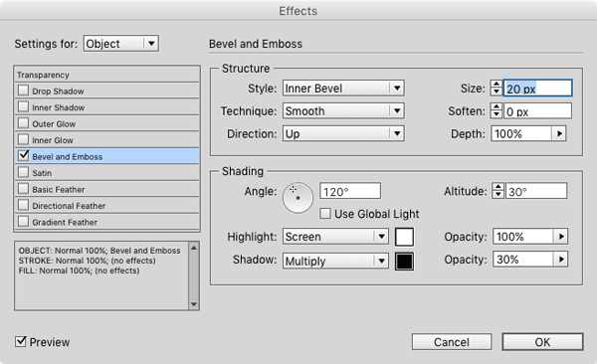Image resolution: width=597 pixels, height=364 pixels.
Task: Select Drop Shadow in the effects list
Action: pos(107,91)
